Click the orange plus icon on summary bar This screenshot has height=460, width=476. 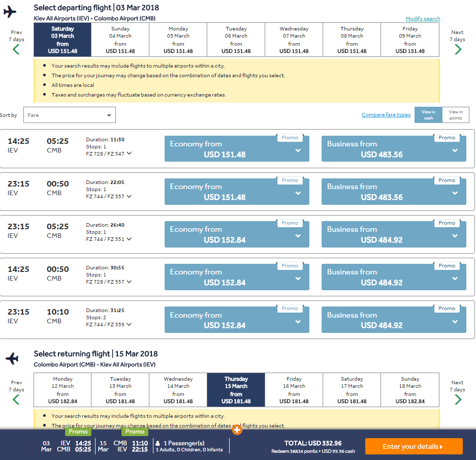pos(237,430)
